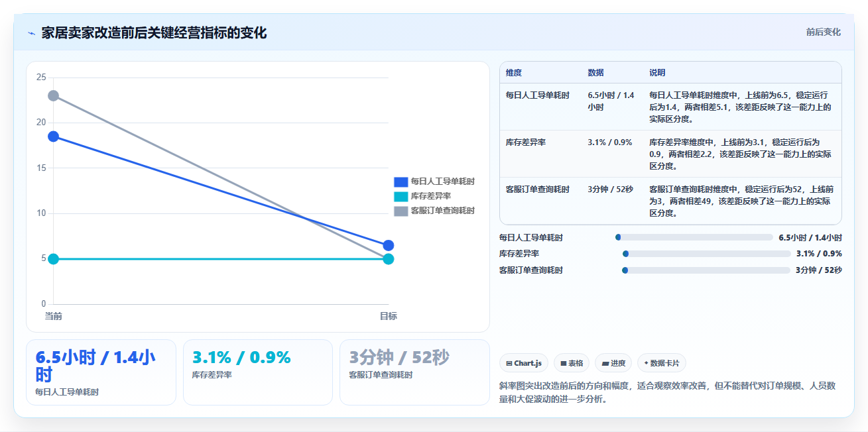
Task: Click progress value text 3.1% / 0.9%
Action: (x=819, y=254)
